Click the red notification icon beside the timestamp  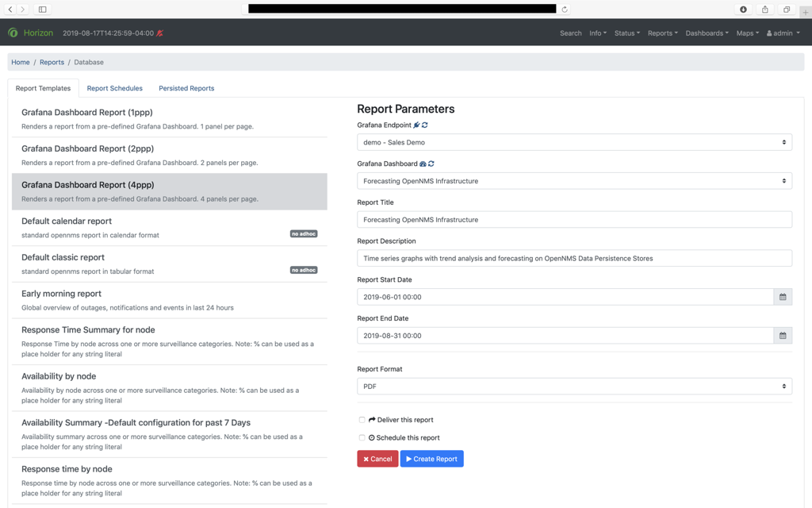click(x=159, y=33)
